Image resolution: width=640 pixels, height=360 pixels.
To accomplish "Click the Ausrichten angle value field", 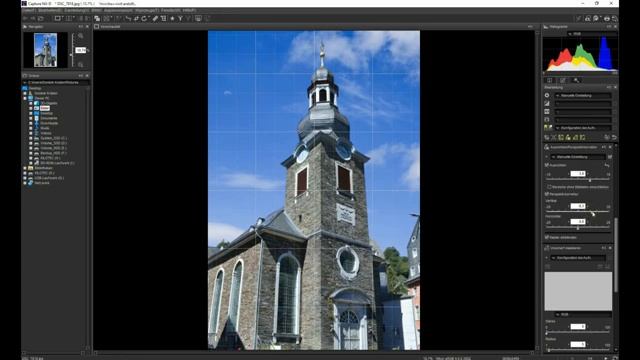I will (x=578, y=173).
